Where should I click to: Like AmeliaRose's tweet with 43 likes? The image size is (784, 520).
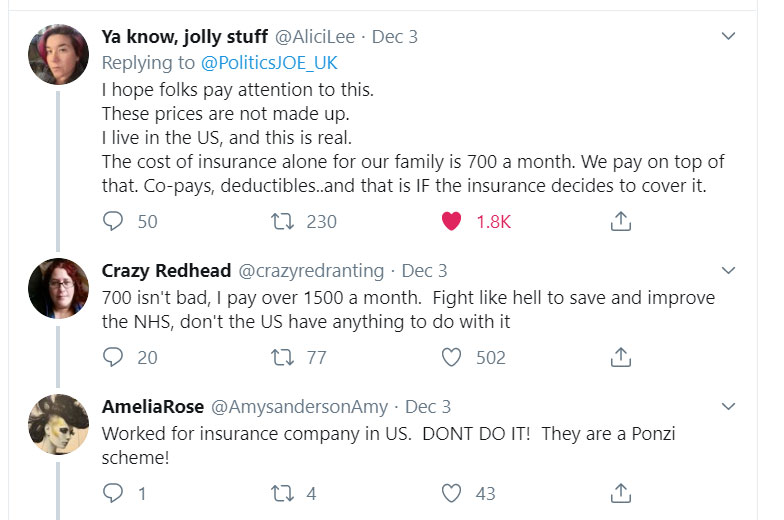click(x=452, y=493)
